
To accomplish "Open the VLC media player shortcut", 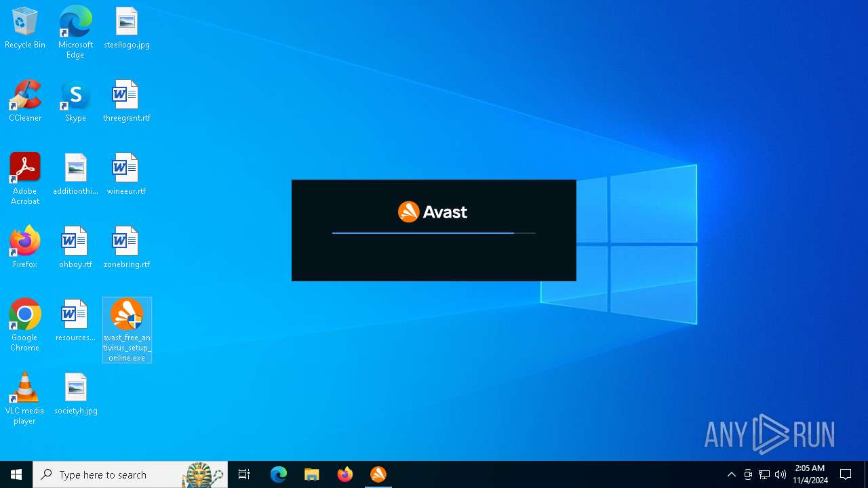I will pos(25,399).
